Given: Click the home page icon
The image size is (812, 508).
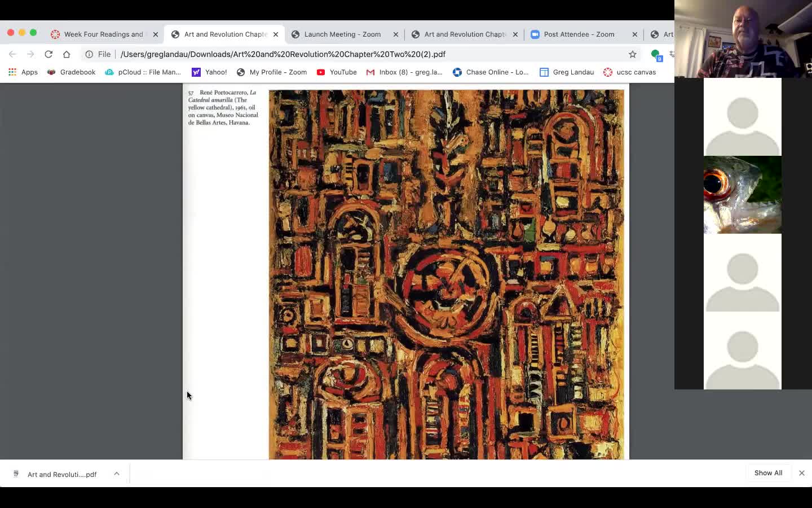Looking at the screenshot, I should click(67, 54).
